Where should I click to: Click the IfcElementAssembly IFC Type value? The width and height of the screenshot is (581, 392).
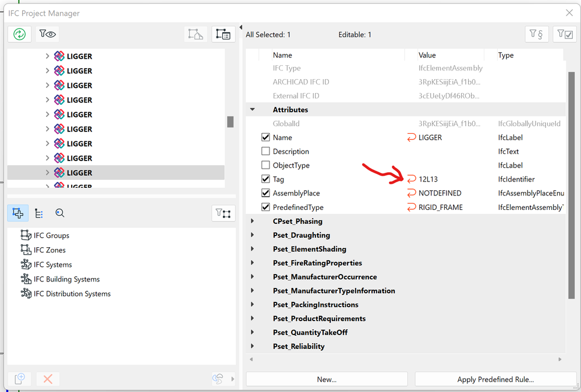451,68
